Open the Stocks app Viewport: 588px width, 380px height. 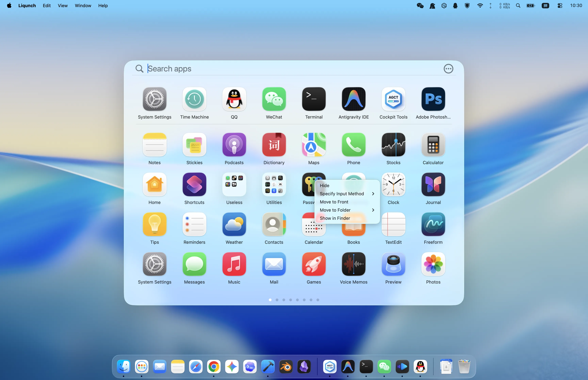(393, 145)
